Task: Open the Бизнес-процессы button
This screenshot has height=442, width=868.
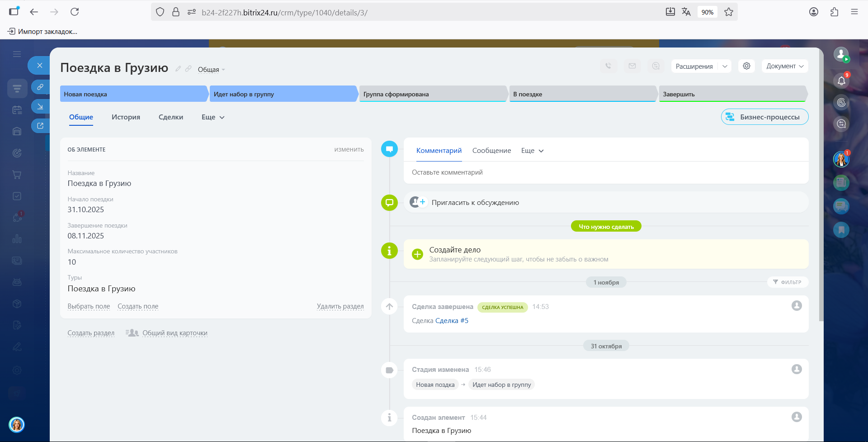Action: click(764, 117)
